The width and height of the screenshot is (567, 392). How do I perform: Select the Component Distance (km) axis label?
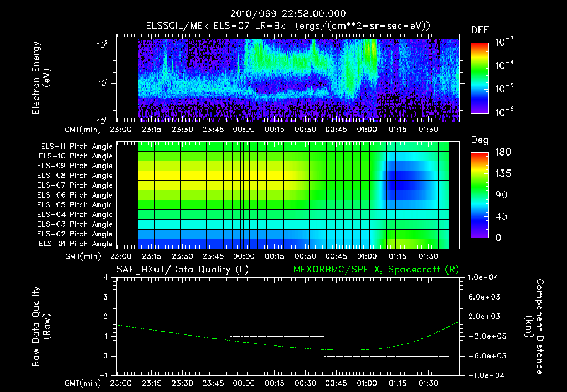point(534,327)
